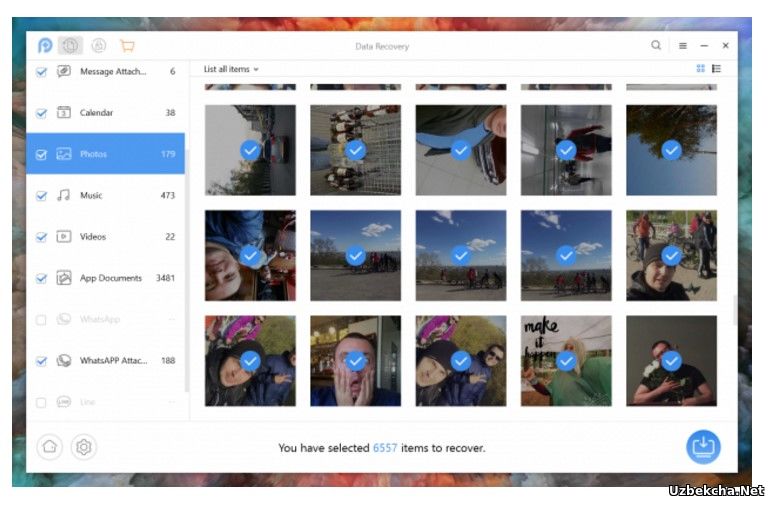
Task: Deselect the man covering face photo
Action: (x=355, y=361)
